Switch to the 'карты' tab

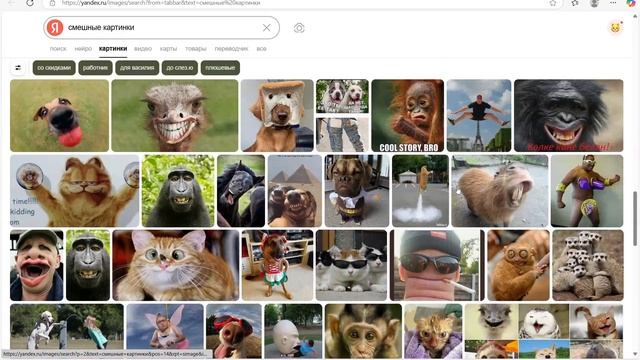[168, 49]
